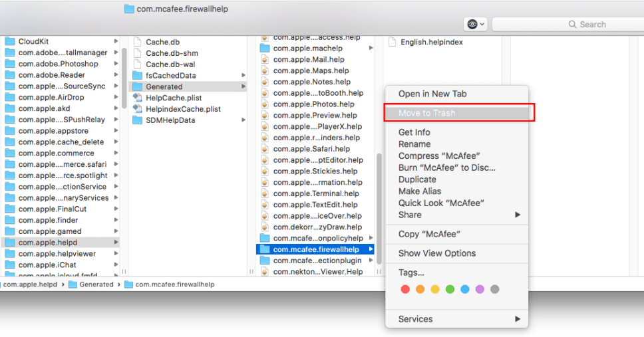The image size is (644, 337).
Task: Click the fsCachedData folder icon
Action: coord(138,76)
